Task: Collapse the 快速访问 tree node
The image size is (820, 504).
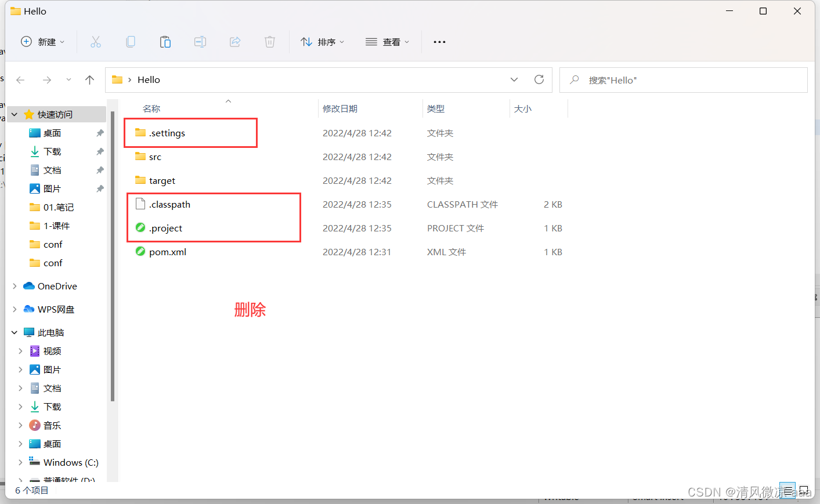Action: (15, 114)
